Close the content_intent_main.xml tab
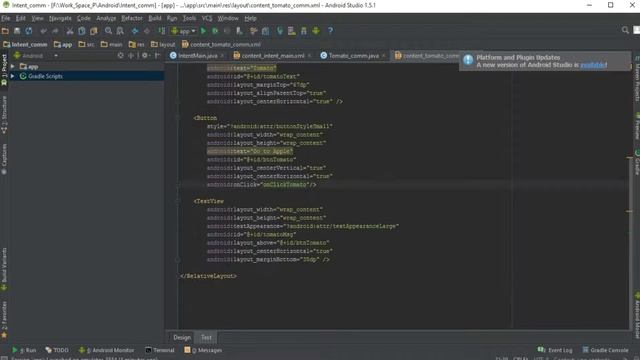This screenshot has height=360, width=640. (x=310, y=56)
